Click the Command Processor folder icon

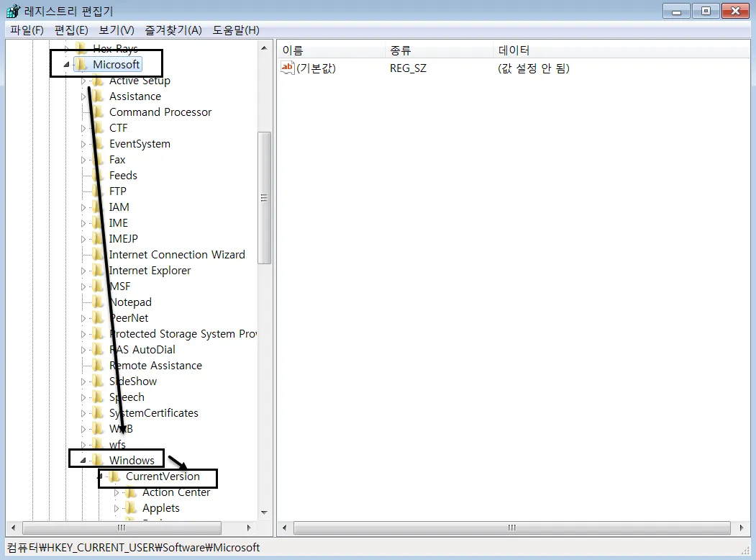[98, 112]
